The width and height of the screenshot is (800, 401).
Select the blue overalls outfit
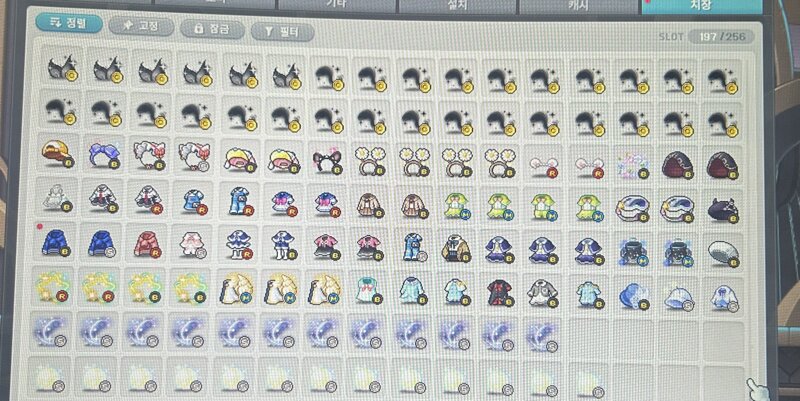pos(239,201)
